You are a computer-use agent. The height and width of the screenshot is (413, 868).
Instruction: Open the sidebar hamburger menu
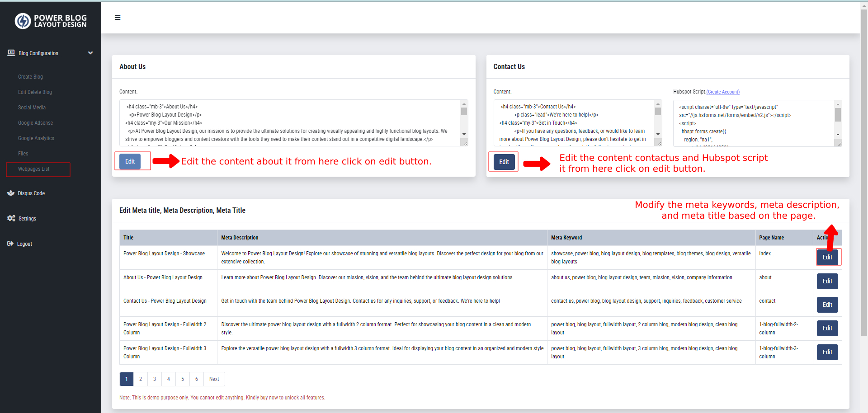tap(118, 17)
